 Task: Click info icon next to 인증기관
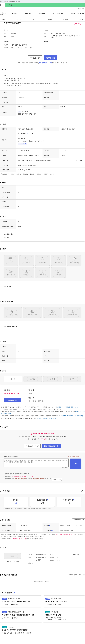[x=50, y=525]
